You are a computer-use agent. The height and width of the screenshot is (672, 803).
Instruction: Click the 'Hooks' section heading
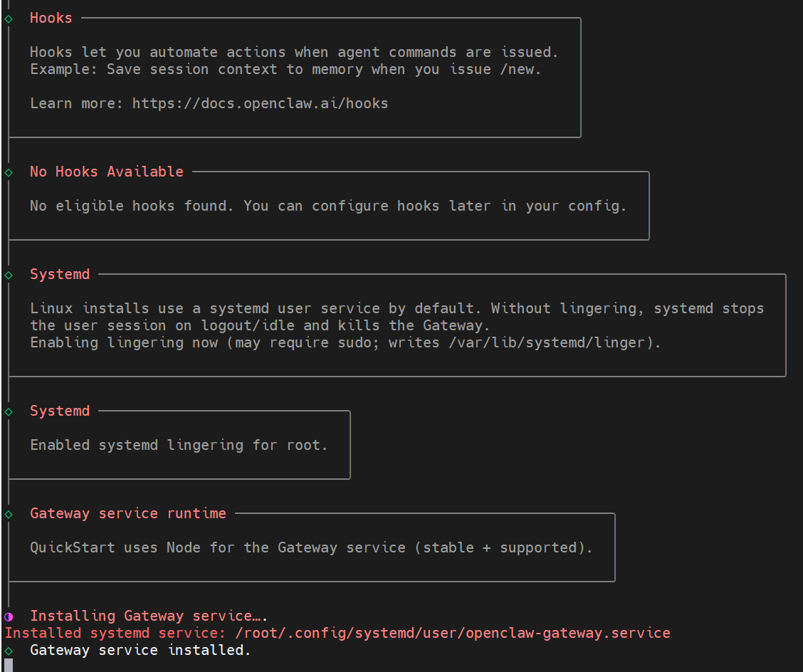coord(51,18)
